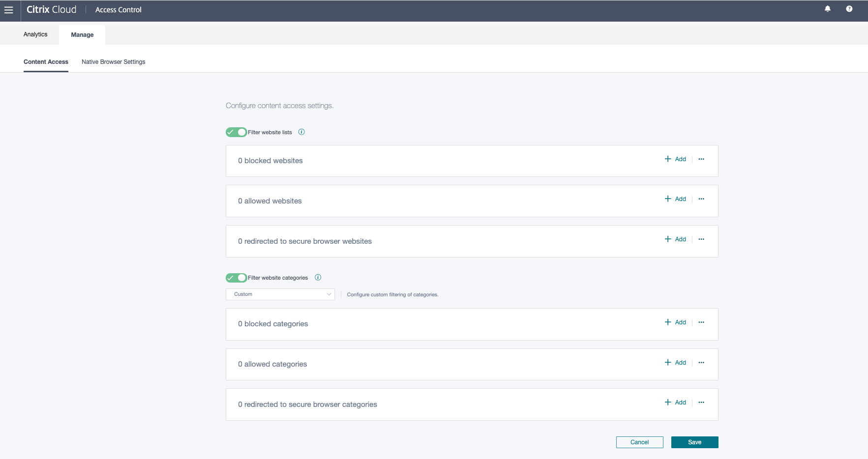This screenshot has height=459, width=868.
Task: Click the '0 redirected to secure browser websites' text
Action: [305, 241]
